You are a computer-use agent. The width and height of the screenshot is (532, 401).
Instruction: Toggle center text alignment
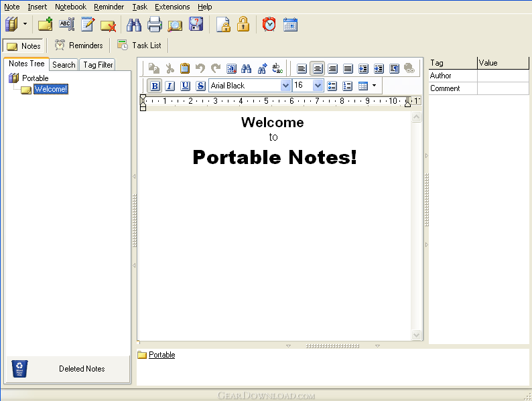[317, 69]
